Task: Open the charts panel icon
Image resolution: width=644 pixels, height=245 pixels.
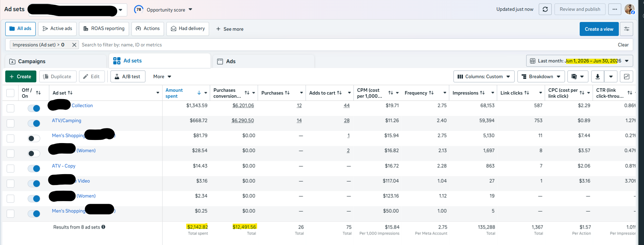Action: [x=627, y=76]
